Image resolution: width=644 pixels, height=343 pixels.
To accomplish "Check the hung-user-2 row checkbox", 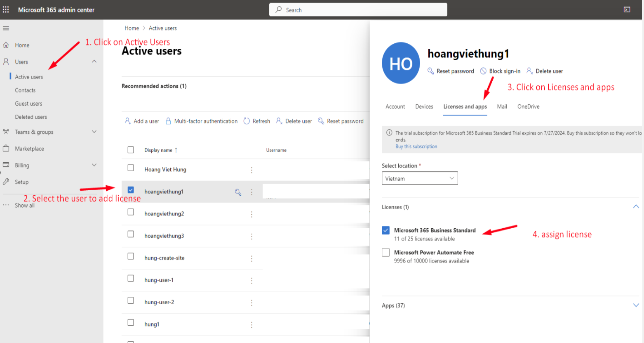I will (x=131, y=300).
